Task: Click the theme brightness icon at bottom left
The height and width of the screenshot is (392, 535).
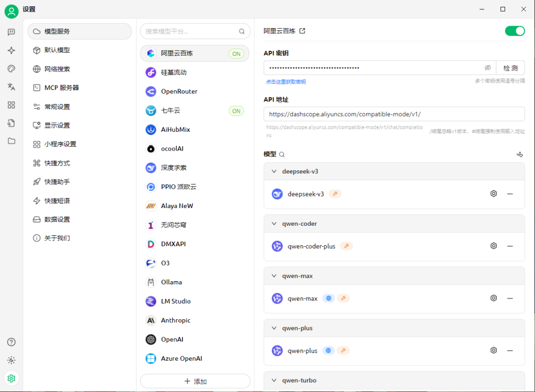Action: pyautogui.click(x=11, y=360)
